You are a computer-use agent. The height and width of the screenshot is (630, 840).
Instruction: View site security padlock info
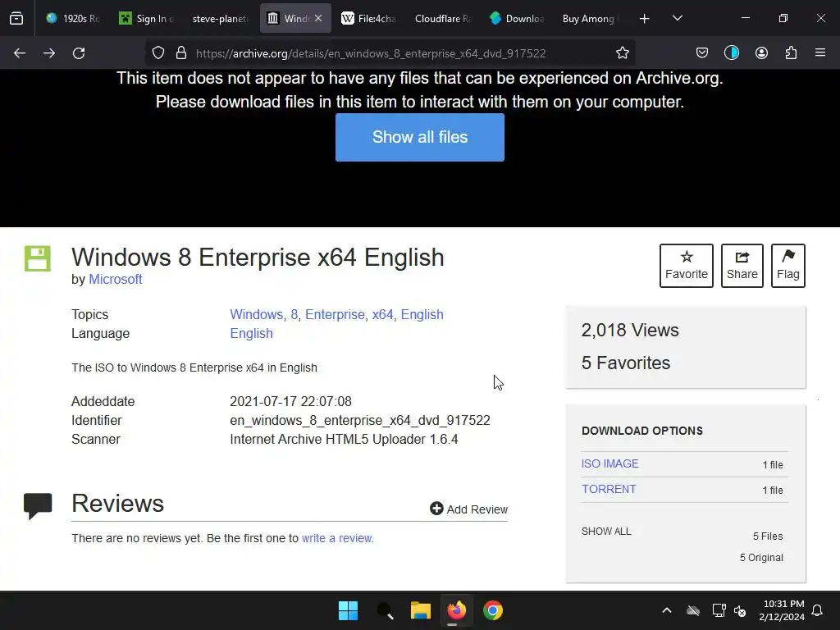pyautogui.click(x=181, y=53)
